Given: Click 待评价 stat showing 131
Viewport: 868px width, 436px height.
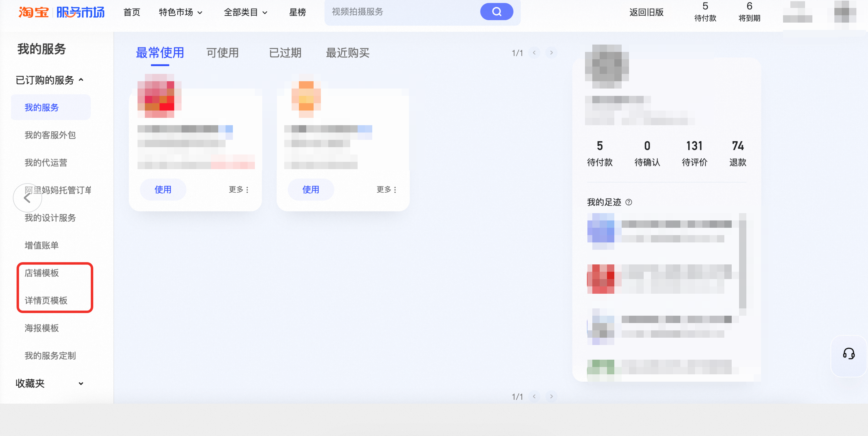Looking at the screenshot, I should click(x=694, y=154).
